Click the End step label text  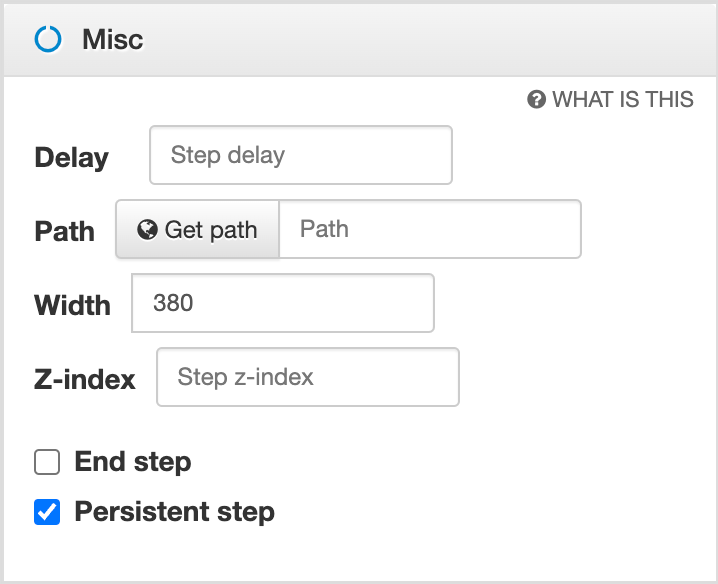[133, 462]
